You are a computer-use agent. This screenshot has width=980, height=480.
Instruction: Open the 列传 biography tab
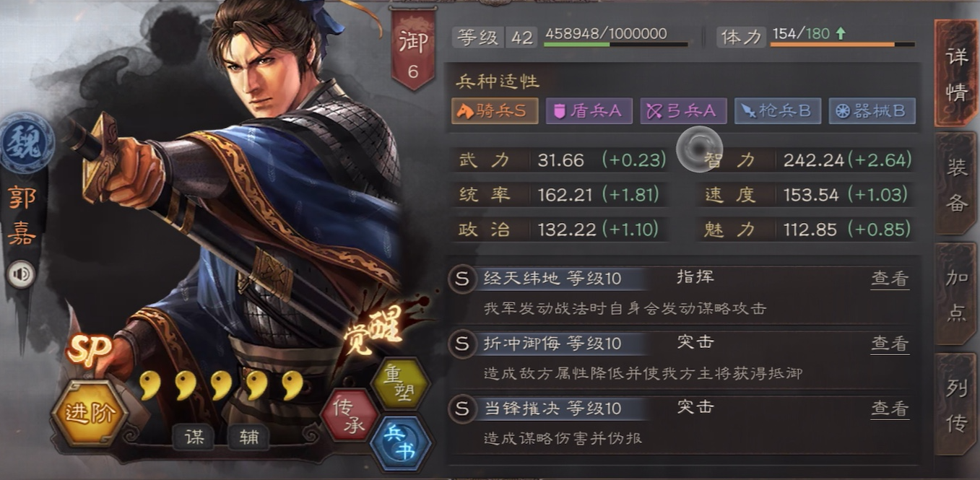[x=957, y=405]
